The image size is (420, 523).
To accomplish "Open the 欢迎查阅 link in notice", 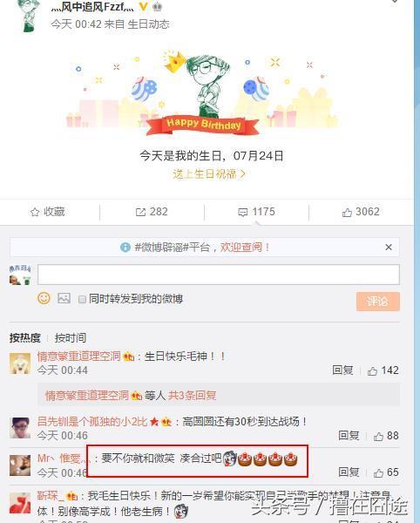I will (244, 248).
